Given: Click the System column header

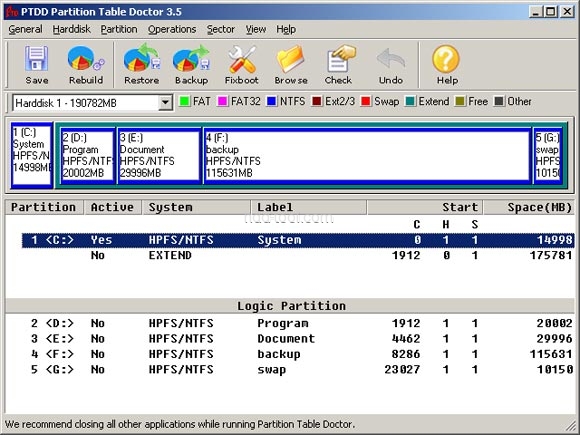Looking at the screenshot, I should (196, 207).
